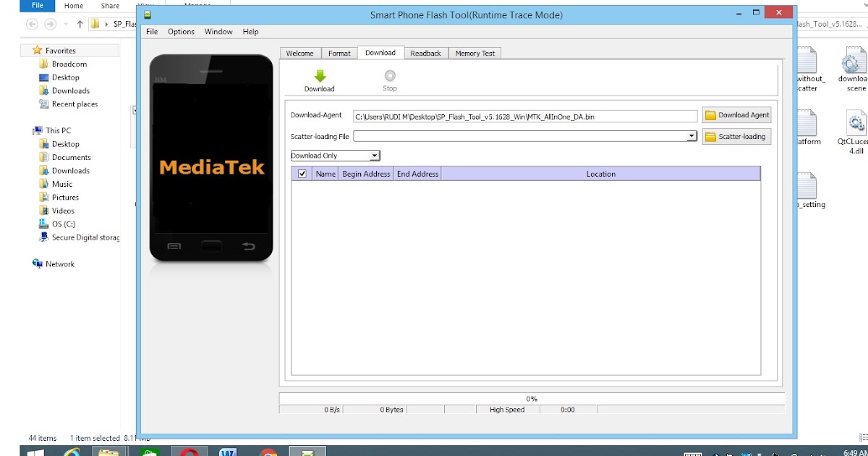Open the Download Agent folder button
The height and width of the screenshot is (456, 868).
(736, 115)
